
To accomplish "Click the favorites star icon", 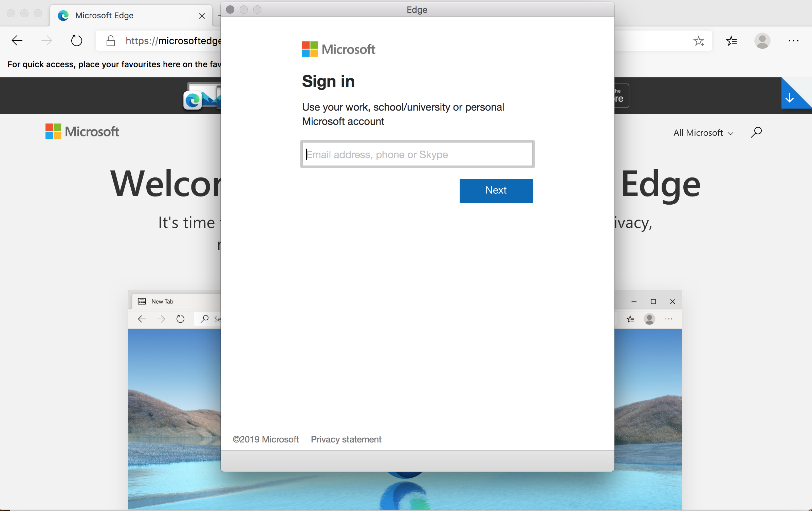I will (x=698, y=40).
